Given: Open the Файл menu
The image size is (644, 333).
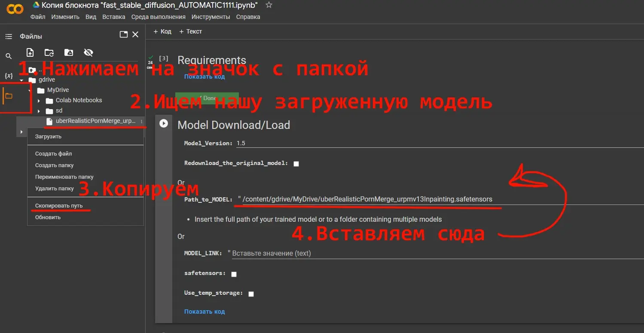Looking at the screenshot, I should [38, 17].
